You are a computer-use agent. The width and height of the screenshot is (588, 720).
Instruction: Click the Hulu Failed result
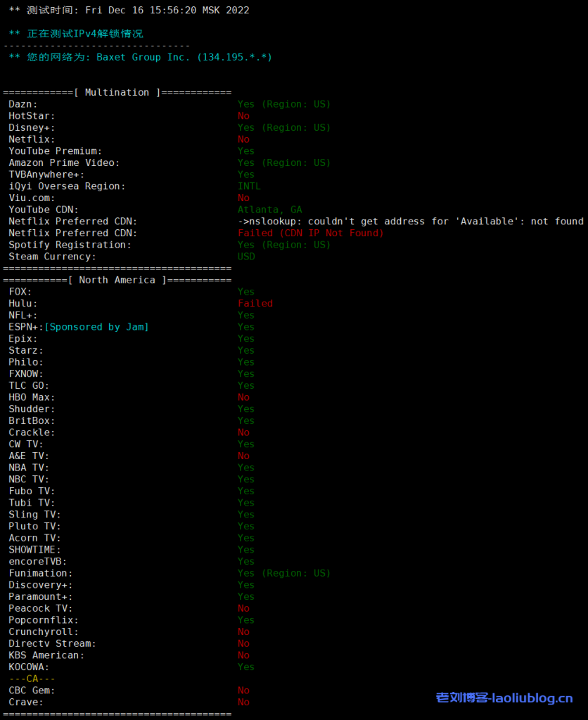tap(255, 303)
